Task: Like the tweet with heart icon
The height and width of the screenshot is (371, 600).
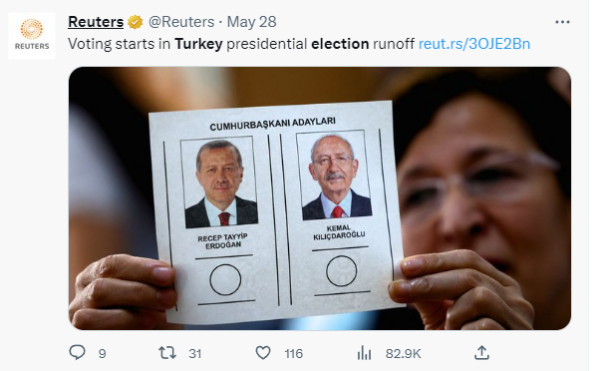Action: (263, 353)
